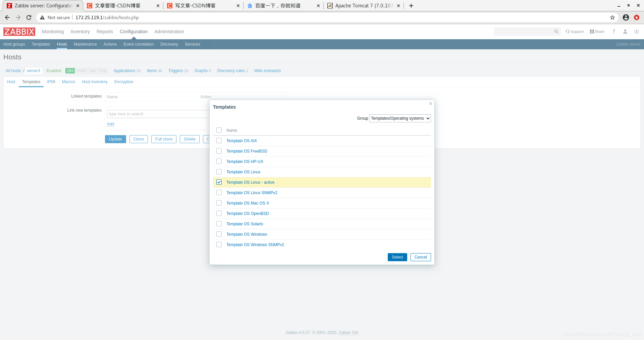Click the browser address bar URL
644x340 pixels.
click(107, 17)
